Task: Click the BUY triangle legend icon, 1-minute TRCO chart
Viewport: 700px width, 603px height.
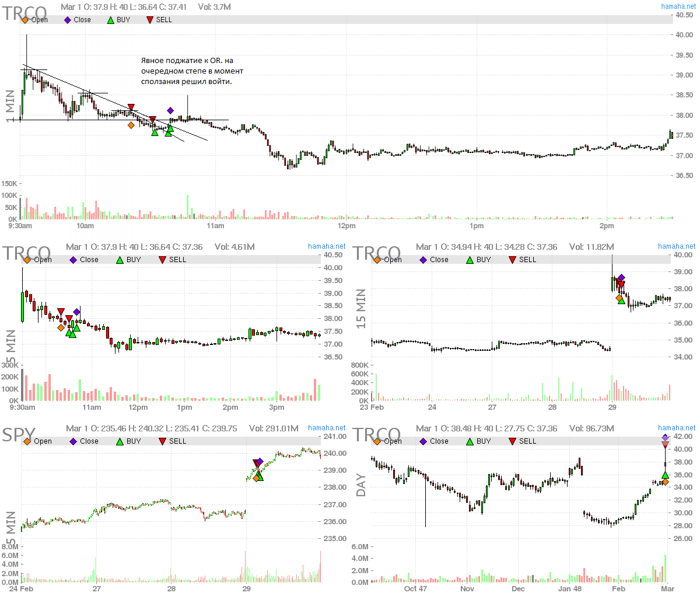Action: 110,20
